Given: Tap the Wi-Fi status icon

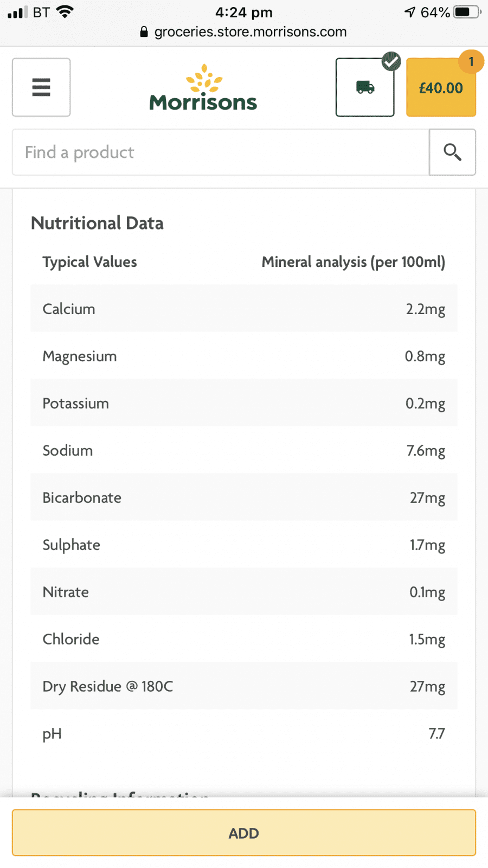Looking at the screenshot, I should click(65, 12).
